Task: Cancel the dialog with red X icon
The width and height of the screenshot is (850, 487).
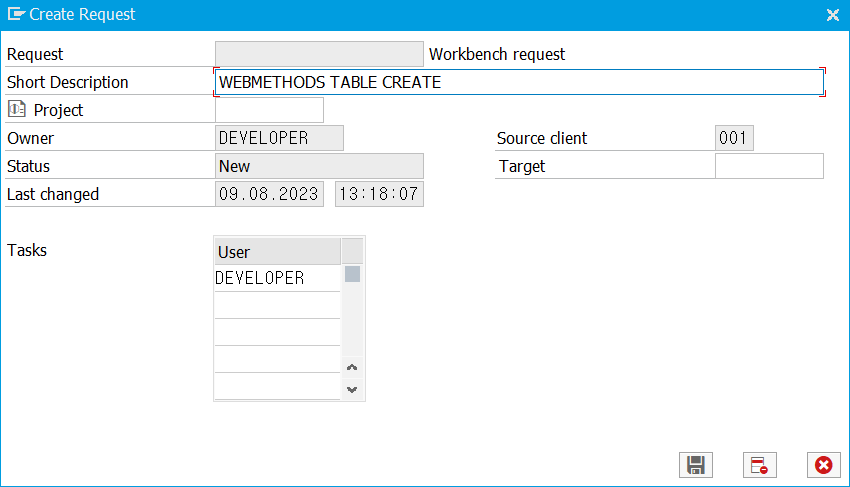Action: 823,465
